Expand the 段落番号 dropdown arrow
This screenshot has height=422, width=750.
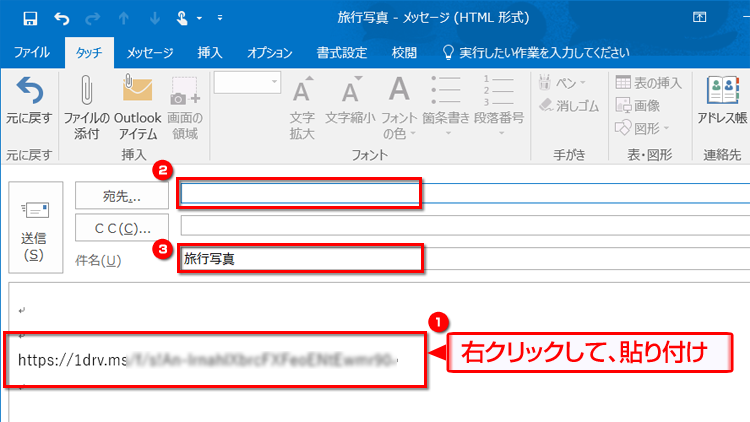tap(501, 133)
